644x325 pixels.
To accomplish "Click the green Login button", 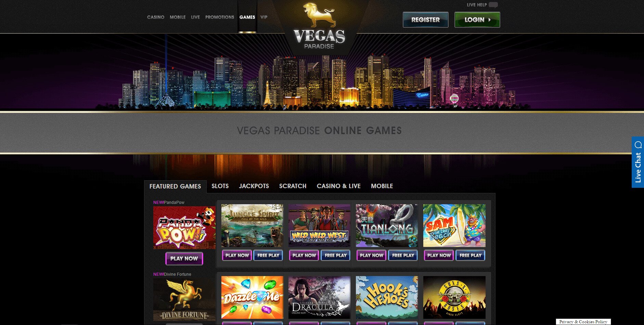I will point(477,19).
